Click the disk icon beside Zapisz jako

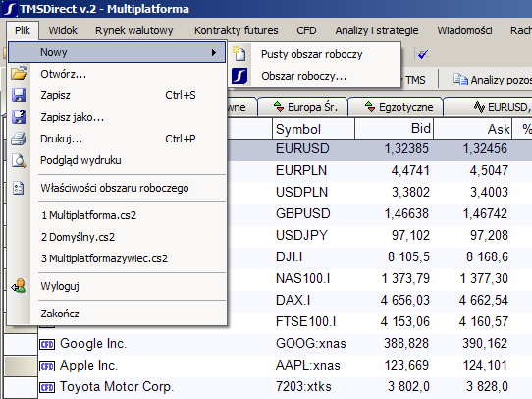pyautogui.click(x=19, y=117)
